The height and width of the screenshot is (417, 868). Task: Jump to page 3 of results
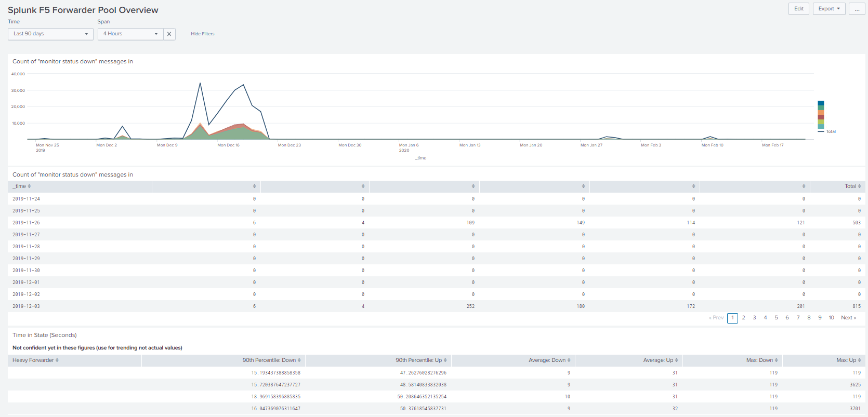pyautogui.click(x=755, y=318)
